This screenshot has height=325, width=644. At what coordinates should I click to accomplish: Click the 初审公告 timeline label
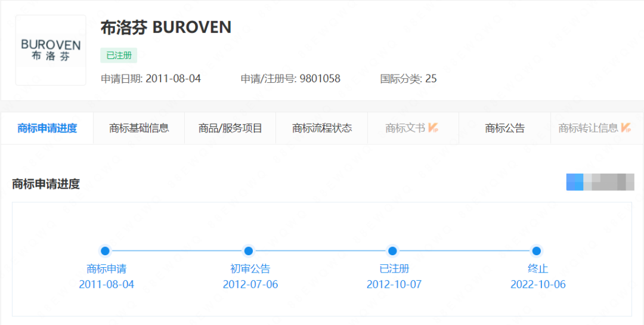(x=250, y=269)
